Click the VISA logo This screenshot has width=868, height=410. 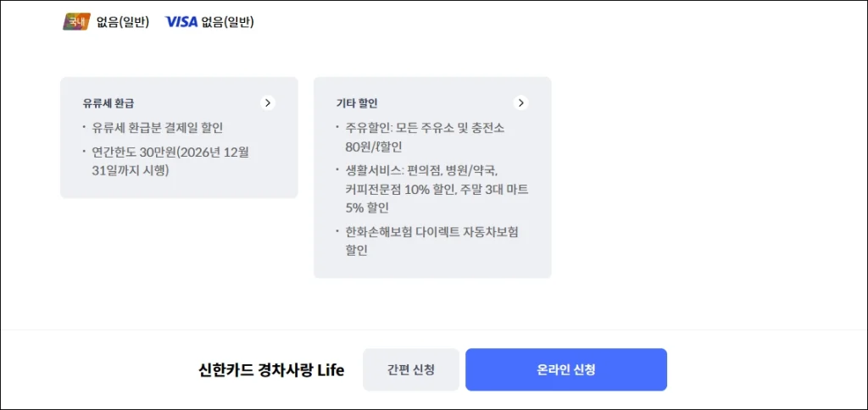pos(181,22)
